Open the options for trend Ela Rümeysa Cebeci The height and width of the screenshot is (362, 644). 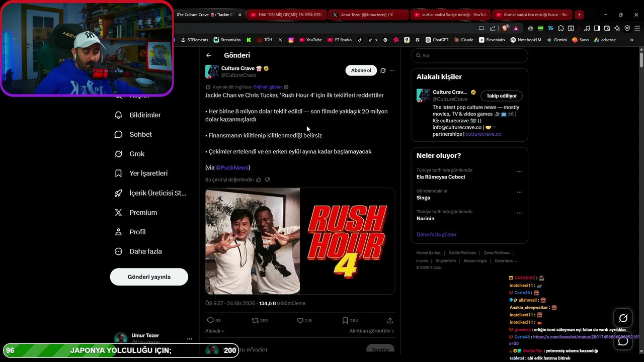pos(519,171)
